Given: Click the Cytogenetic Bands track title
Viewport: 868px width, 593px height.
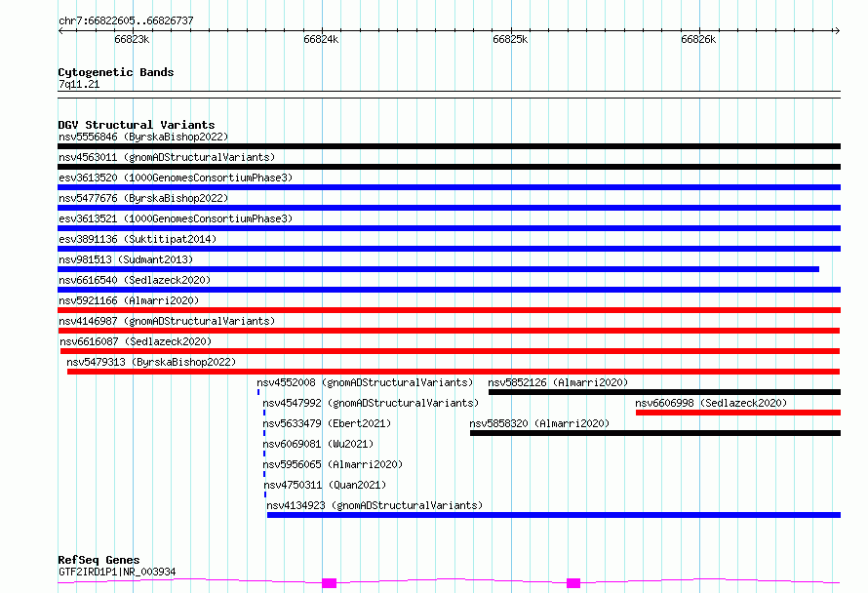Looking at the screenshot, I should 116,72.
